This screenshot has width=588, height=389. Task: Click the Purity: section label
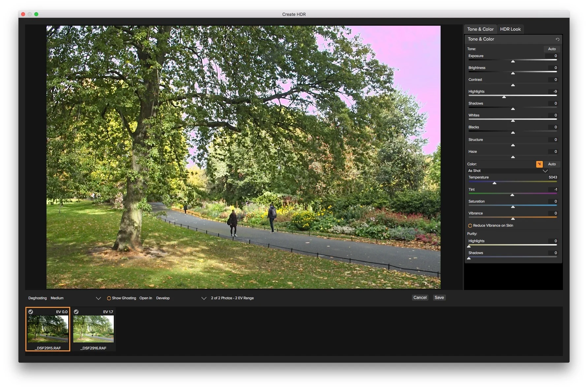[x=472, y=234]
